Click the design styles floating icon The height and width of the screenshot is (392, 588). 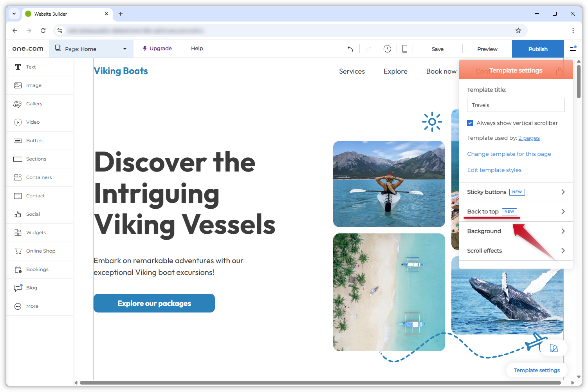554,348
